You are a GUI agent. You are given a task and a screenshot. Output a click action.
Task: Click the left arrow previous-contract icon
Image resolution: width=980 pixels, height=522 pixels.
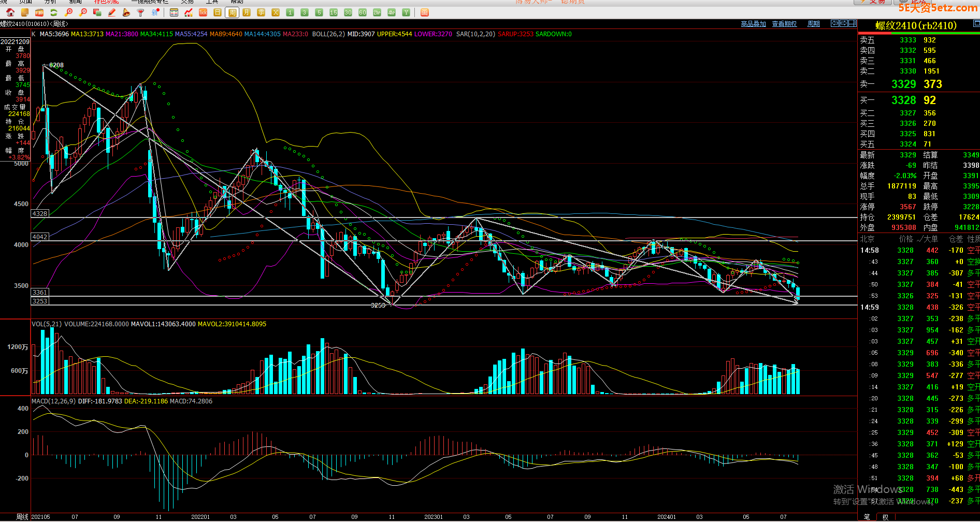(834, 23)
